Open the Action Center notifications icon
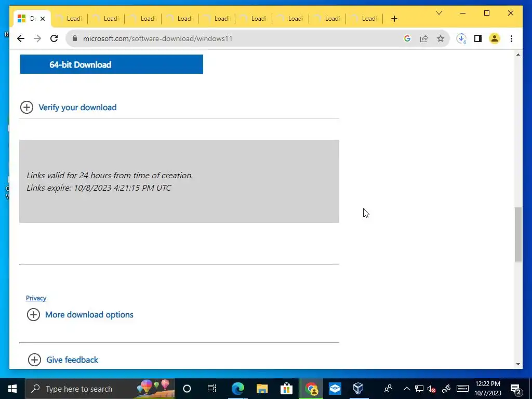Image resolution: width=532 pixels, height=399 pixels. 516,389
